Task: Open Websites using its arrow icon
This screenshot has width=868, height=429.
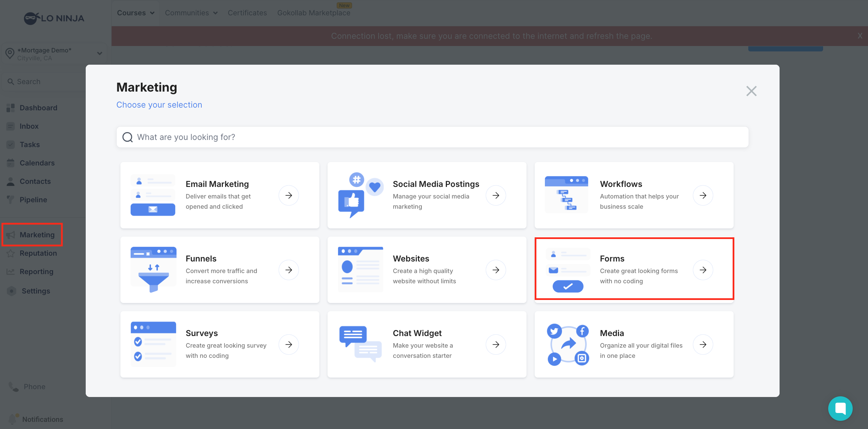Action: 496,270
